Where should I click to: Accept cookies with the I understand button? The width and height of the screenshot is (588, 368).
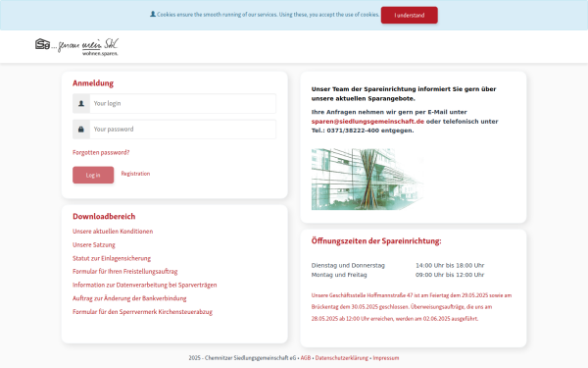409,15
